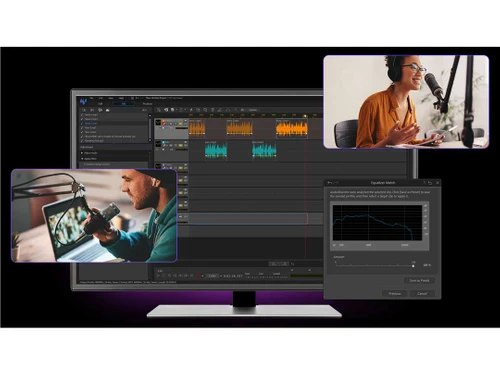Select the bright orange clip on track one
The height and width of the screenshot is (375, 500).
[x=292, y=128]
